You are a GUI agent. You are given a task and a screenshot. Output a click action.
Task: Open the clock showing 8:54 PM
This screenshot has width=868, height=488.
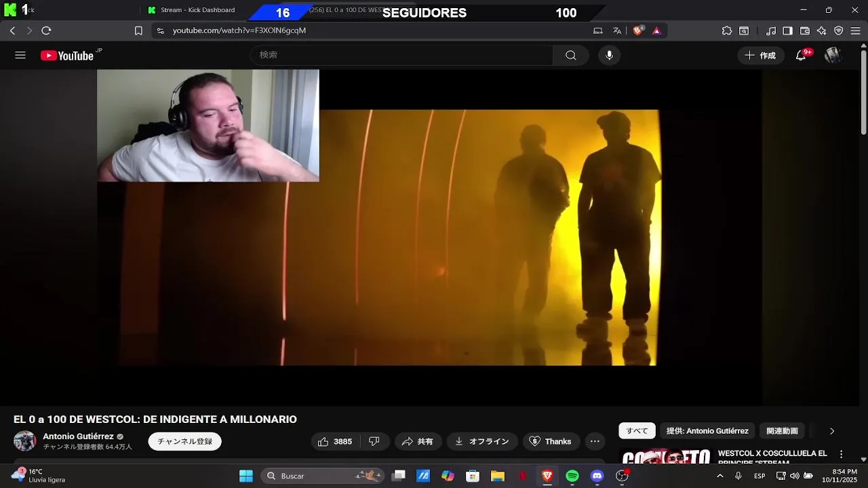coord(840,476)
